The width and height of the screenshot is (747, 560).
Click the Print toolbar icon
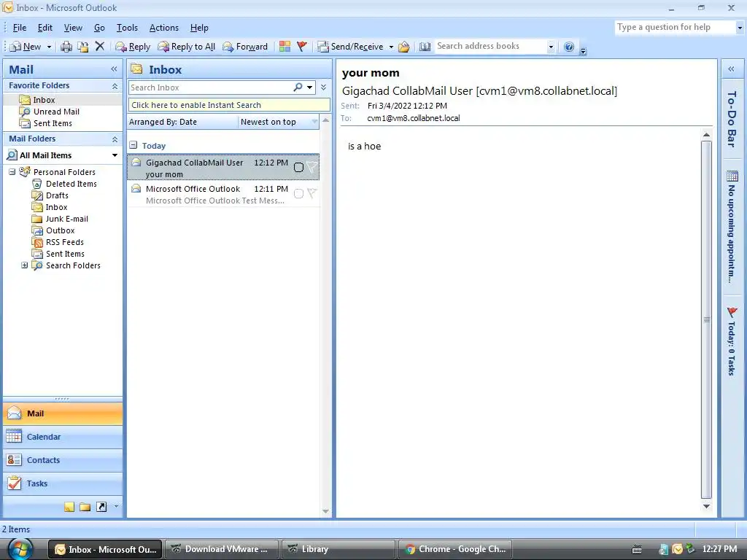click(66, 47)
